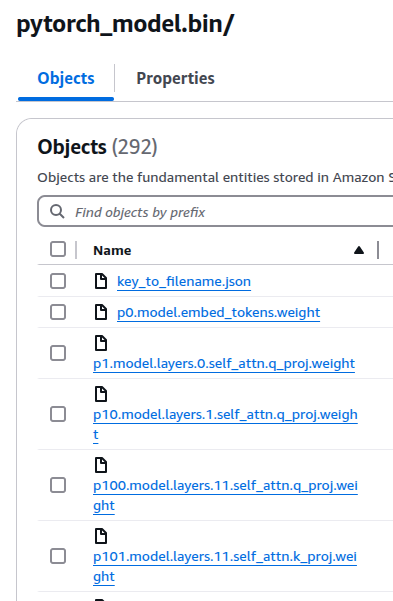
Task: Tick checkbox for p1.model.layers.0.self_attn.q_proj.weight
Action: click(58, 353)
